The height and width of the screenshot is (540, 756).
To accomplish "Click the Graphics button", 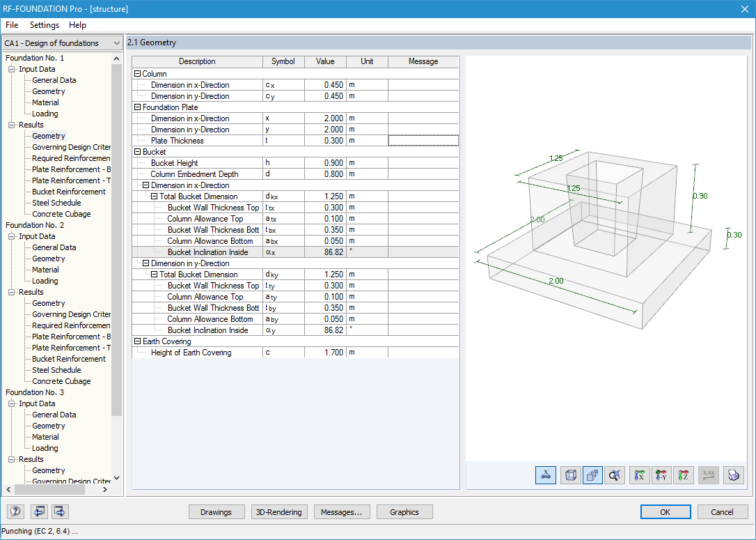I will click(404, 512).
